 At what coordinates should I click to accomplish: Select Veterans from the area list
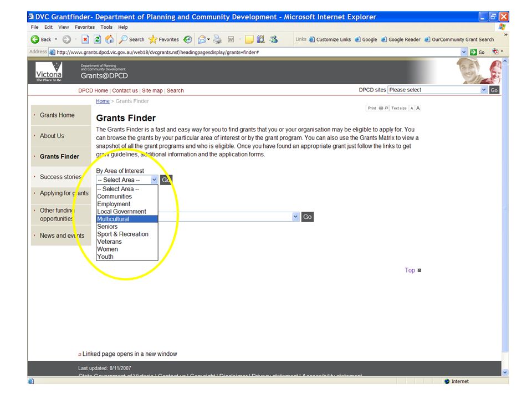click(x=127, y=242)
